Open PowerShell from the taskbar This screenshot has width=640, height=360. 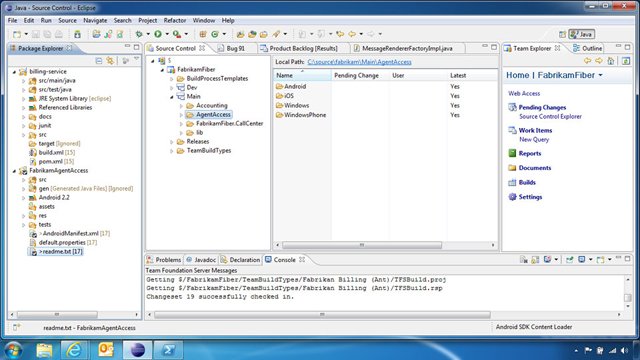tap(169, 350)
